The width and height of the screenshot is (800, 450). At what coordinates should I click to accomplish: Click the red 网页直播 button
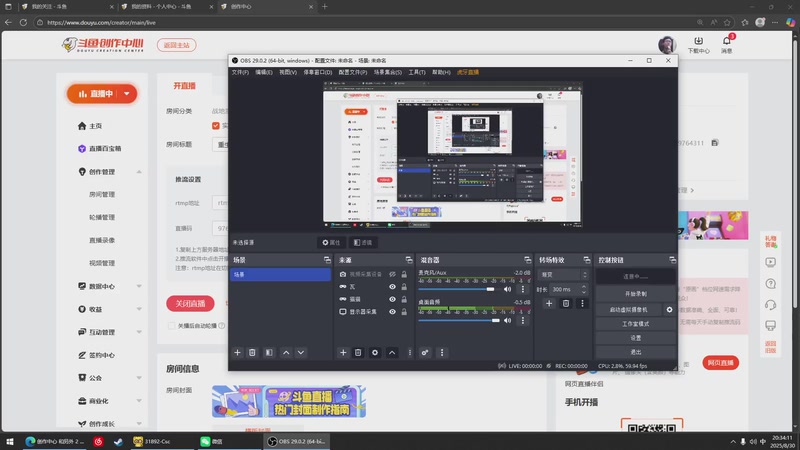720,363
